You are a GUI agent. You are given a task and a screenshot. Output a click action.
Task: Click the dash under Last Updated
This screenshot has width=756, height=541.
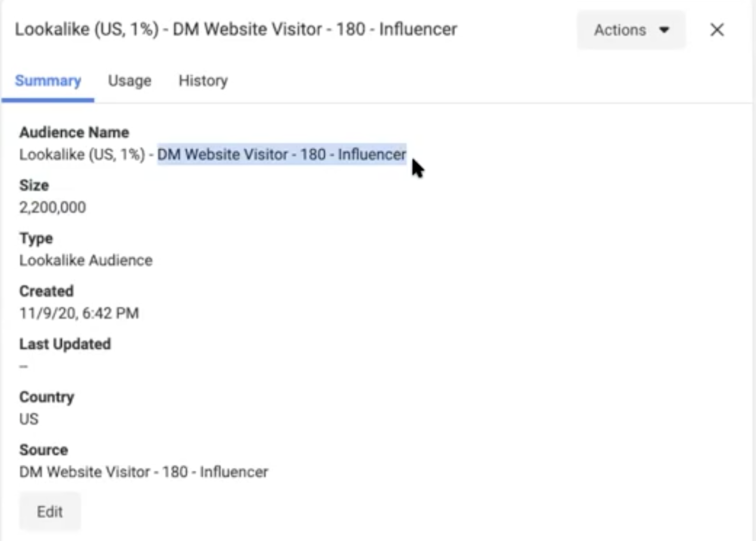(23, 366)
